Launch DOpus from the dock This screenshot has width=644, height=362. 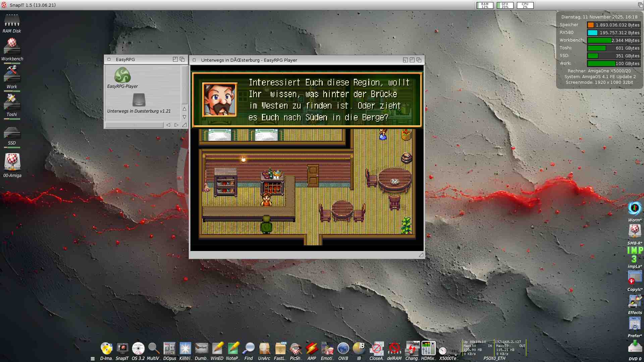[x=169, y=349]
